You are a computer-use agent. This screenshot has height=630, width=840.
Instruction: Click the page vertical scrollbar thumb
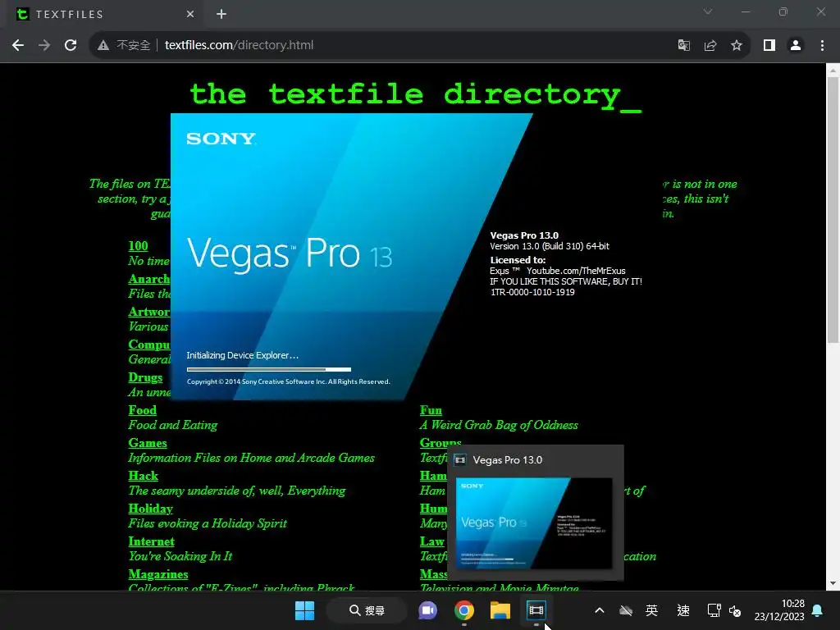coord(833,209)
